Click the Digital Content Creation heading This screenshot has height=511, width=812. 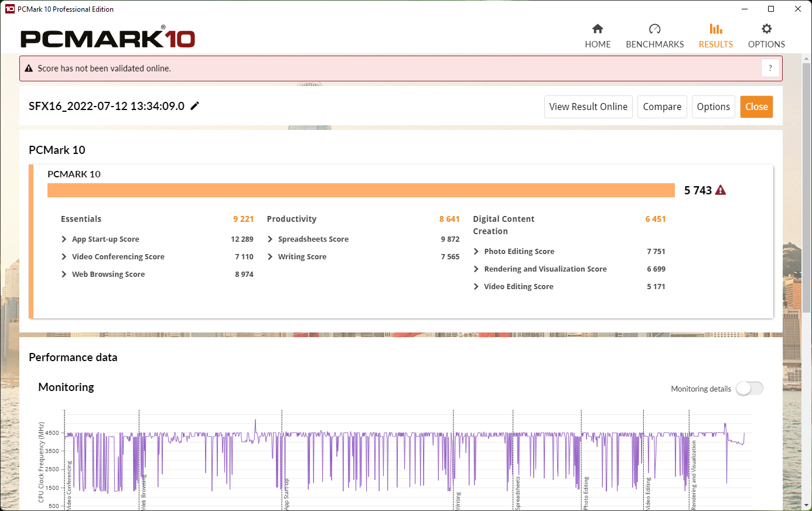coord(504,225)
